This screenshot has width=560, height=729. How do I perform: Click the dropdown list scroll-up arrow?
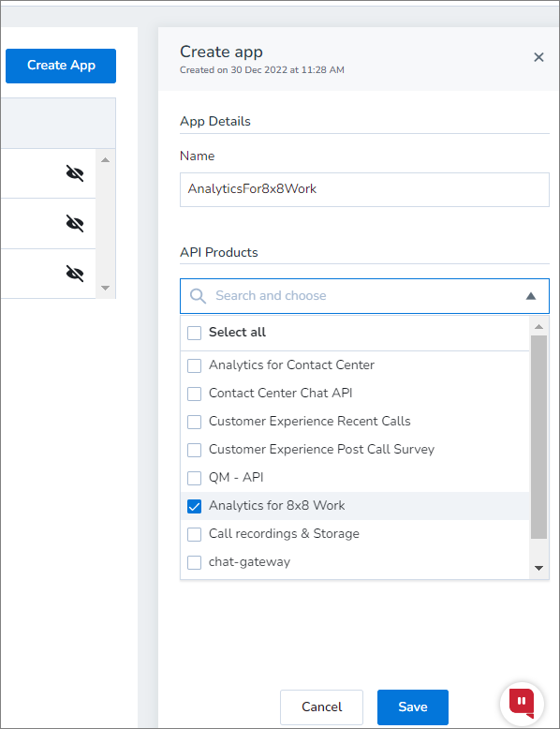click(539, 326)
